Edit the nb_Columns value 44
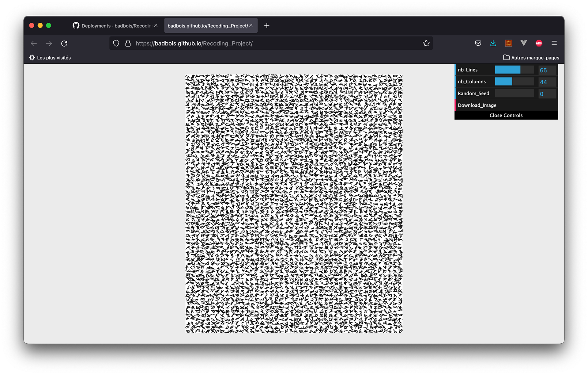Viewport: 588px width, 375px height. [x=547, y=82]
